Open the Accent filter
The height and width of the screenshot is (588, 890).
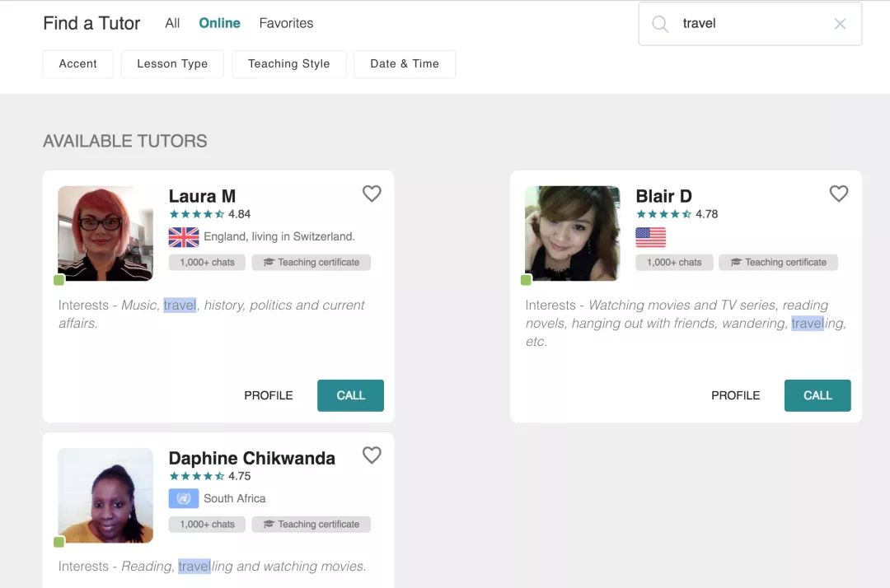77,64
